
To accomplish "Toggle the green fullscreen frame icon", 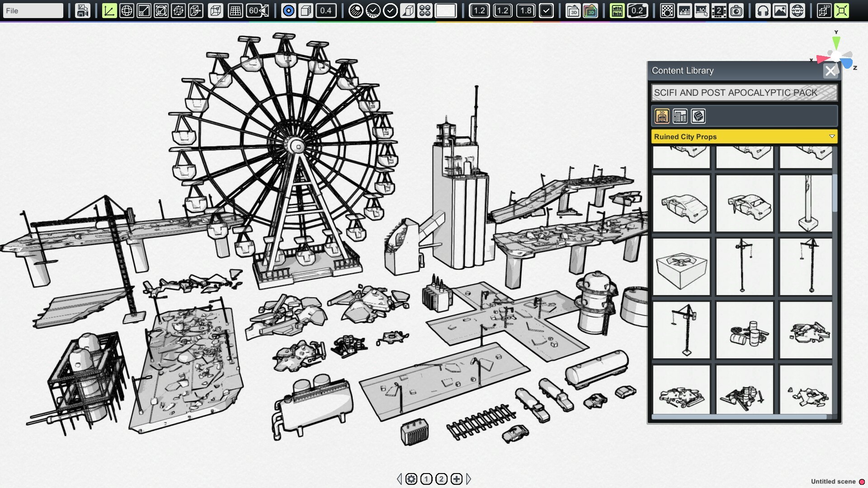I will pyautogui.click(x=841, y=10).
